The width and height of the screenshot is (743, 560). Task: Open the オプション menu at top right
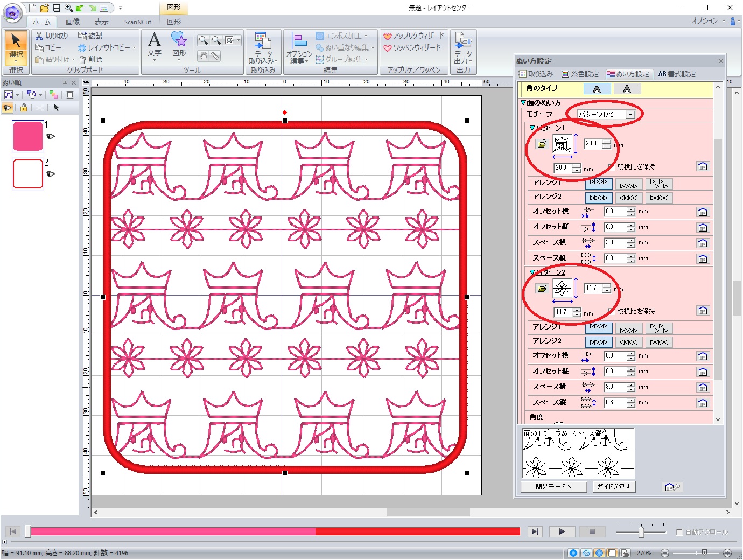(x=707, y=20)
